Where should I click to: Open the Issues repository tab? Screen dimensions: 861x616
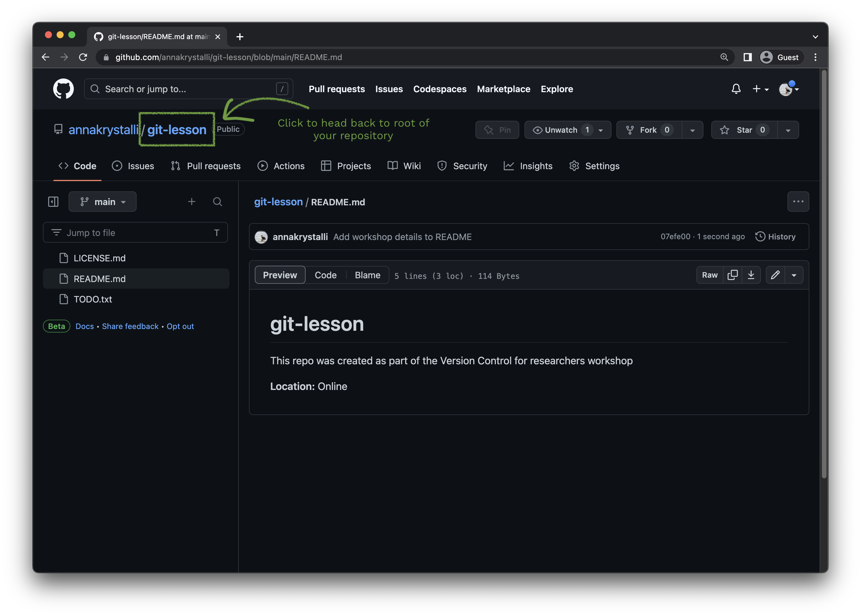(x=133, y=166)
